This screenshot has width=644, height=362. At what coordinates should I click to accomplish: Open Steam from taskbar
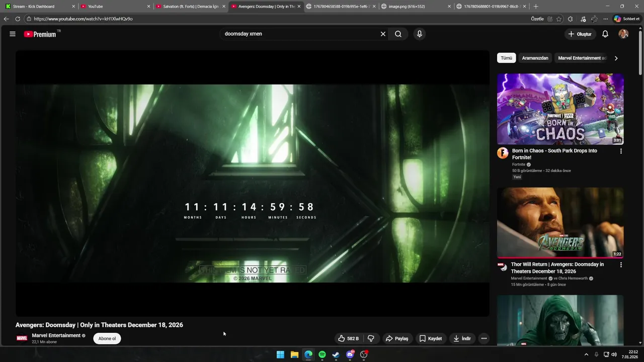pos(336,354)
